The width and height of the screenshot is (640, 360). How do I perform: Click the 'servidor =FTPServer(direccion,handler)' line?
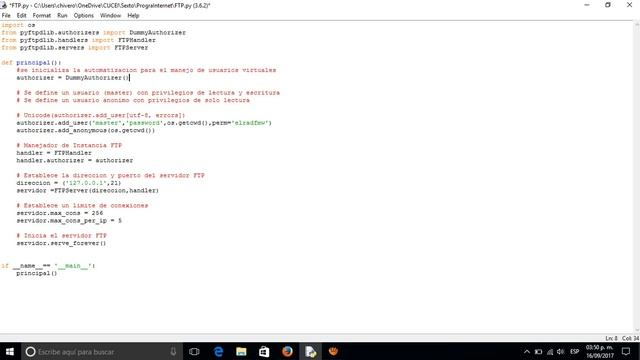point(87,190)
